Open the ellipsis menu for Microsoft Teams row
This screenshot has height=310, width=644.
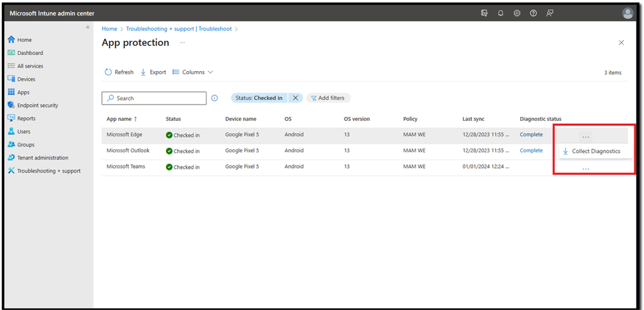586,169
